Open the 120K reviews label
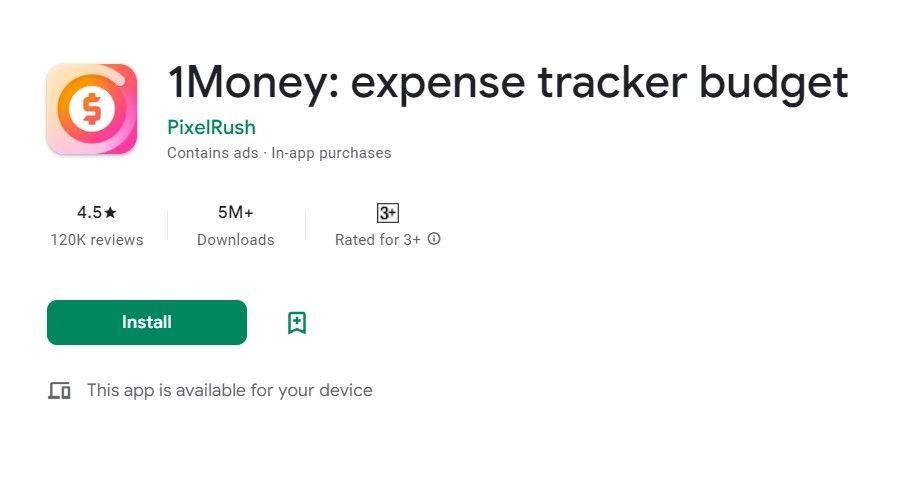 pos(97,240)
